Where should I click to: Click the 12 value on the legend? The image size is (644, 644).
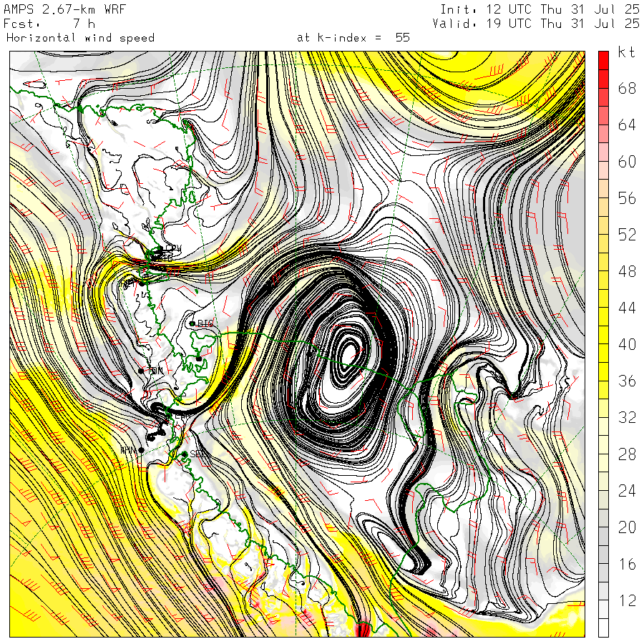[x=627, y=600]
